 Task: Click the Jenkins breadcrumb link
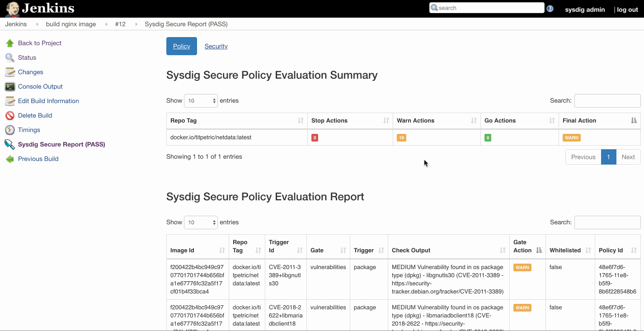click(x=16, y=24)
